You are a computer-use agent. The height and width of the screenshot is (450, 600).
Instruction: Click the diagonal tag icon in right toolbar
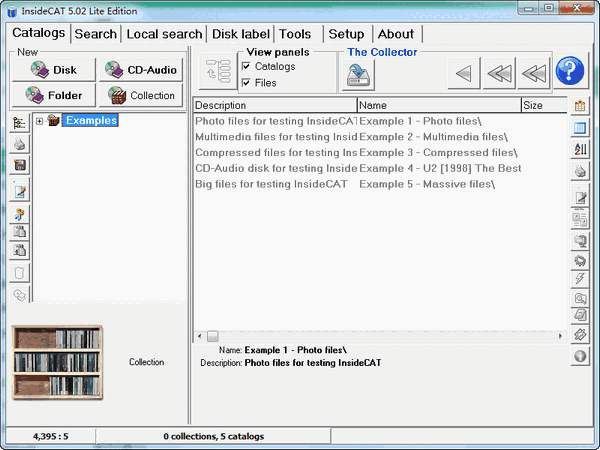pyautogui.click(x=580, y=334)
